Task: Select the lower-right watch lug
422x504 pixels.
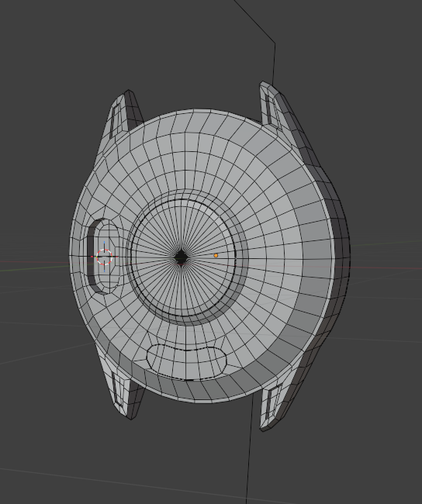Action: 280,395
